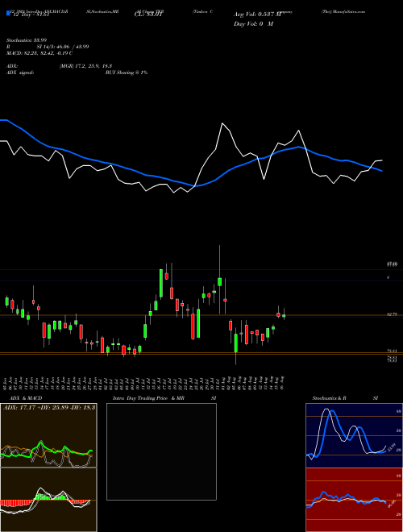Image resolution: width=403 pixels, height=532 pixels.
Task: Click the 'ADX: 17.17 +DY: 25.89 -DY: 18.3' header
Action: coord(49,407)
